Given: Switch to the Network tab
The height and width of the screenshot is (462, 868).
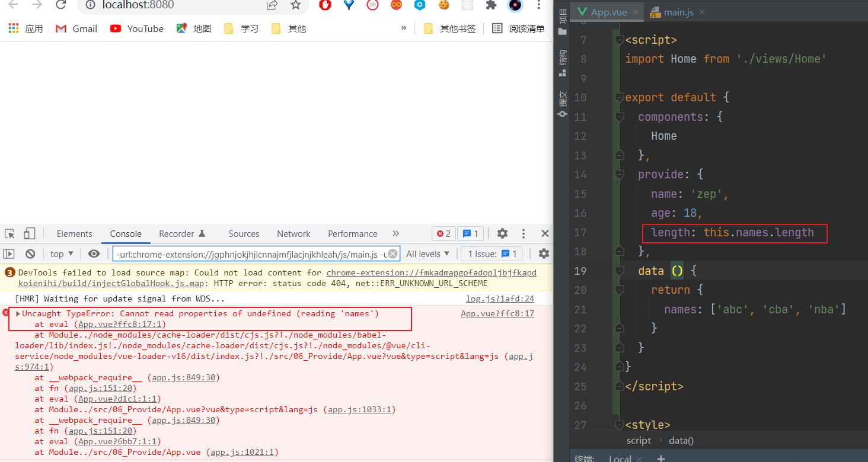Looking at the screenshot, I should click(x=293, y=233).
